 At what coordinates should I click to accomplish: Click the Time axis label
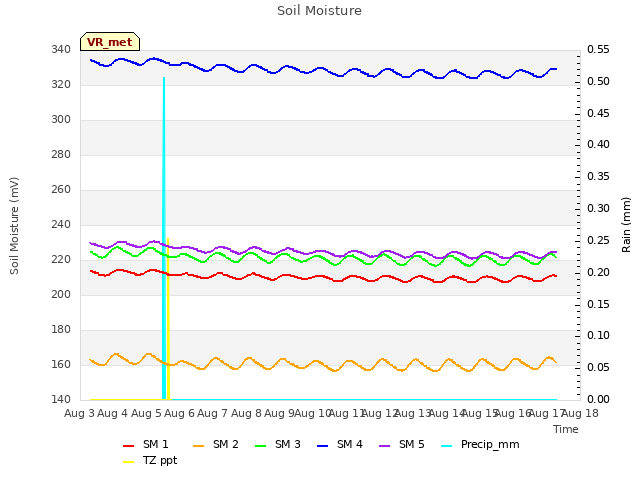[566, 429]
